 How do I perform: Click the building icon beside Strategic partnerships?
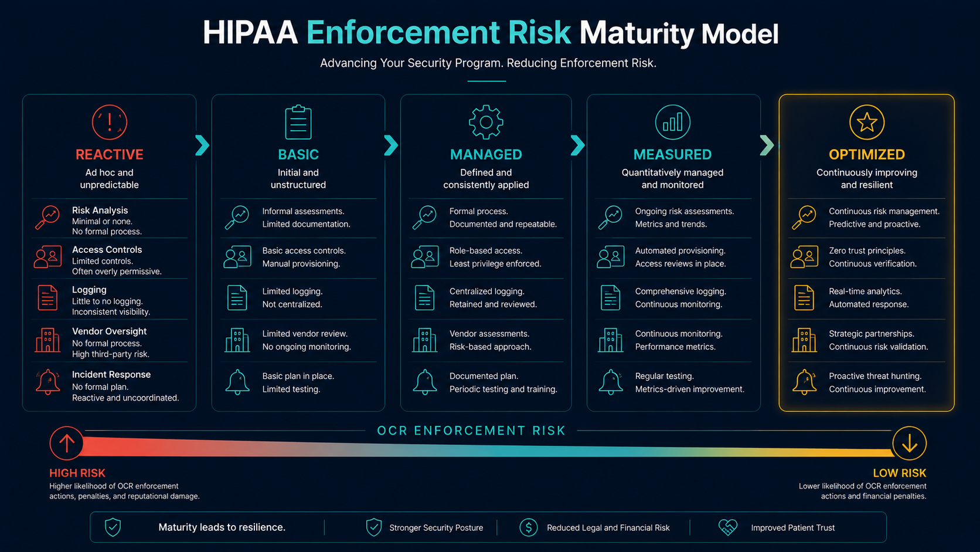pyautogui.click(x=804, y=340)
